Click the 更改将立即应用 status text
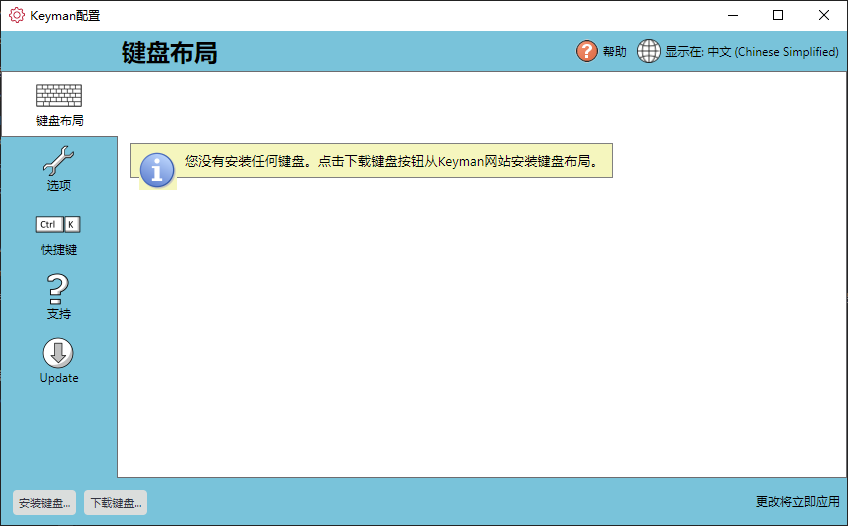This screenshot has height=526, width=848. [798, 502]
